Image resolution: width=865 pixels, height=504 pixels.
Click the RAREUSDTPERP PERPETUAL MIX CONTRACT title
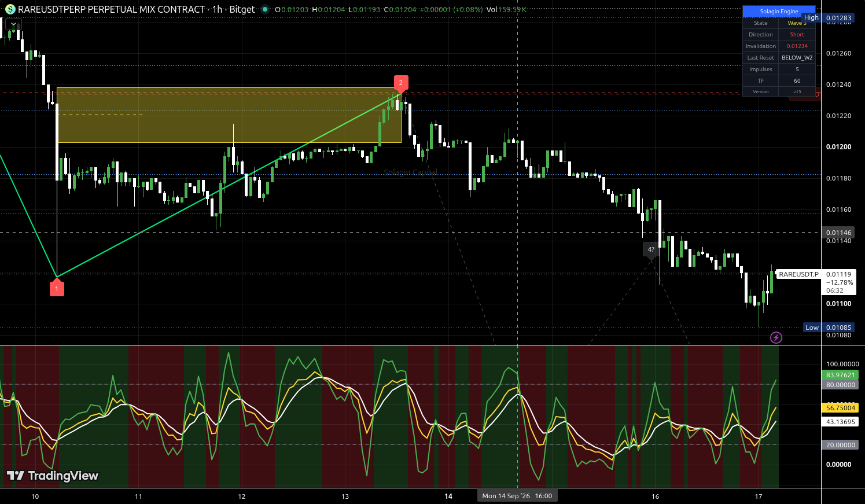click(112, 9)
